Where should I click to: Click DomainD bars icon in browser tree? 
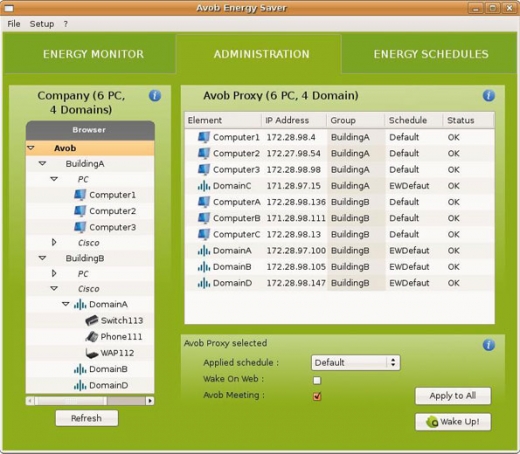[80, 385]
